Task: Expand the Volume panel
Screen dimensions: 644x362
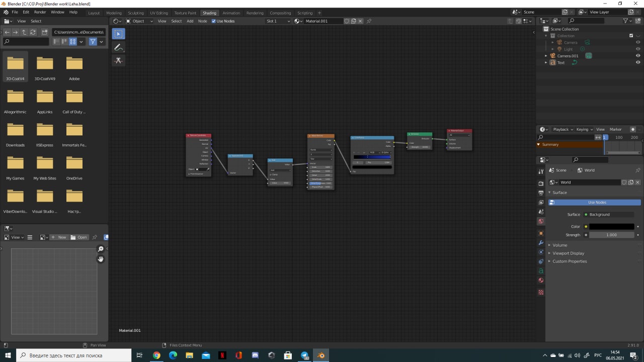Action: (559, 245)
